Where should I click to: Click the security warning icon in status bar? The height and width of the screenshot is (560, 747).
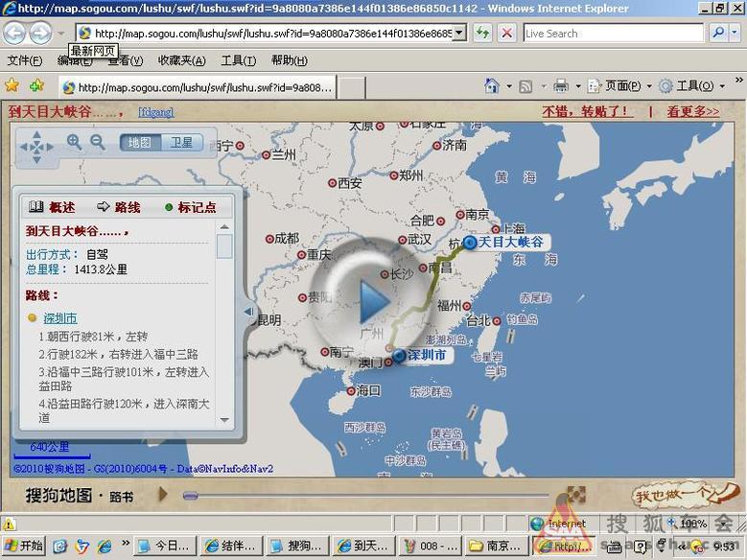(x=9, y=525)
